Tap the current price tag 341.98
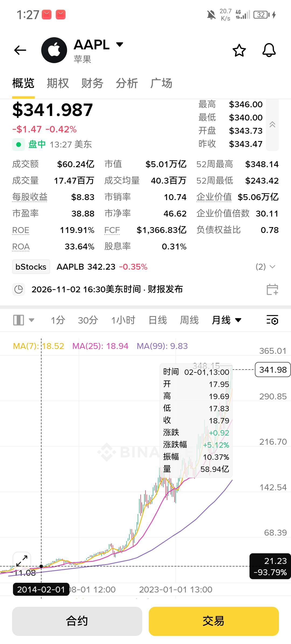 (273, 369)
